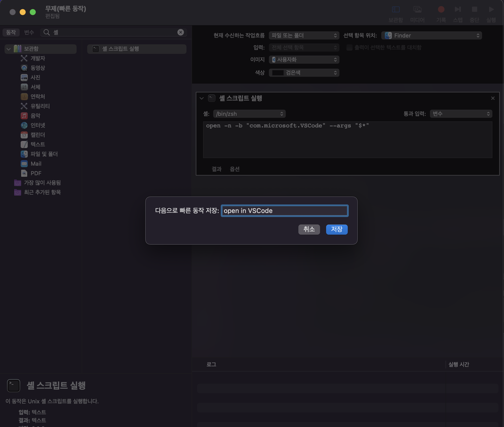The height and width of the screenshot is (427, 504).
Task: Collapse the shell script action chevron
Action: (x=202, y=98)
